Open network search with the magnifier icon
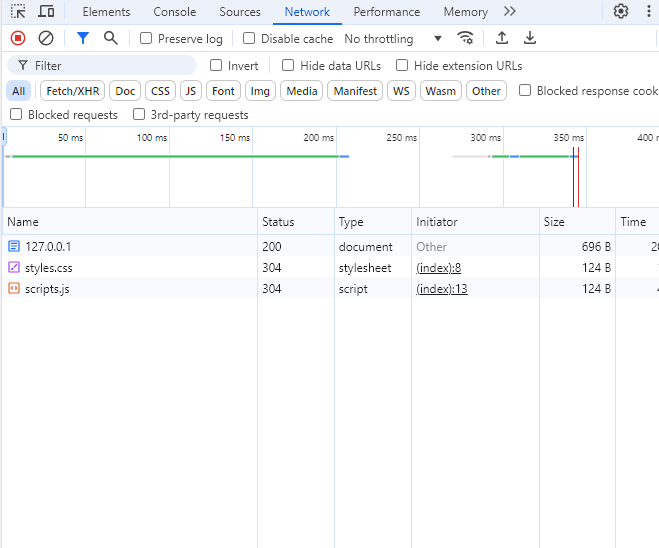 [x=111, y=38]
